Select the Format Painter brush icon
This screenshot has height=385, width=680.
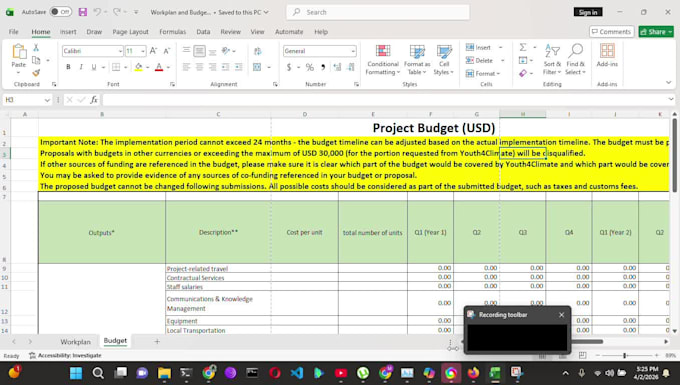click(x=36, y=73)
